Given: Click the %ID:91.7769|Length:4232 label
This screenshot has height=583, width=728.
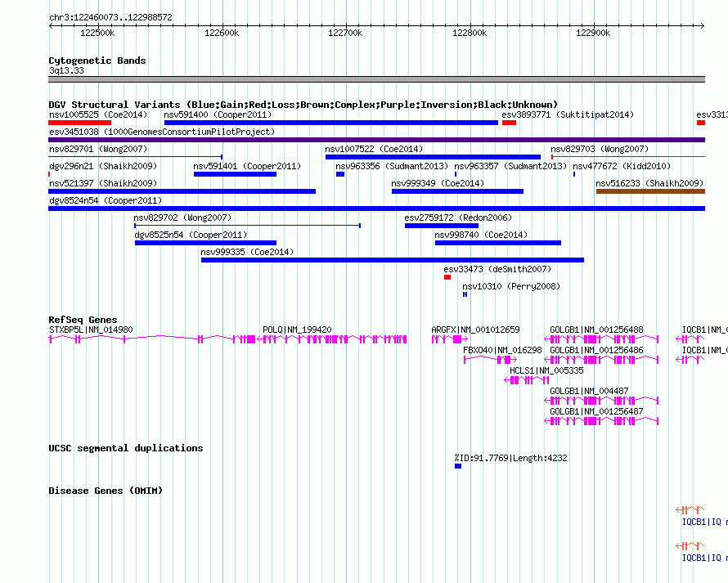Looking at the screenshot, I should 510,458.
